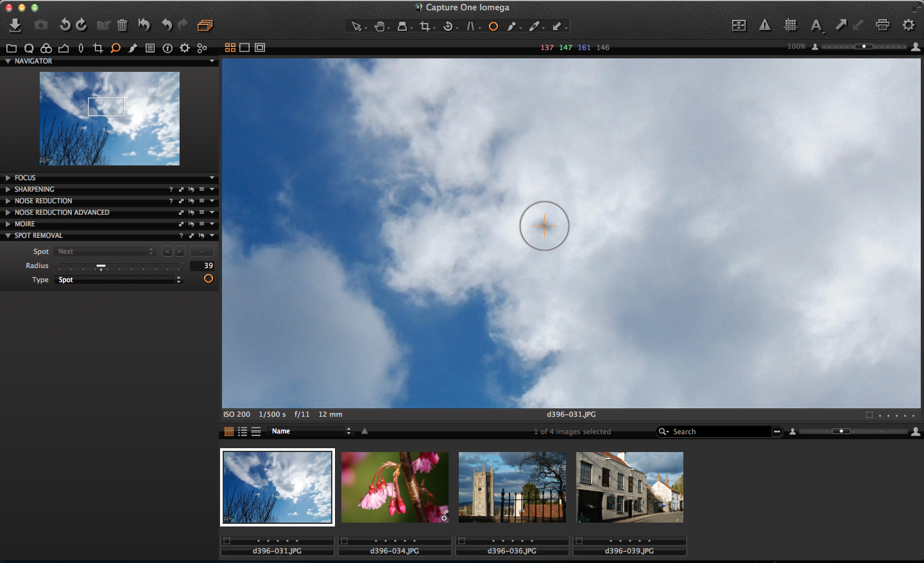Enable the grid overlay in the viewer
This screenshot has width=924, height=563.
point(791,25)
